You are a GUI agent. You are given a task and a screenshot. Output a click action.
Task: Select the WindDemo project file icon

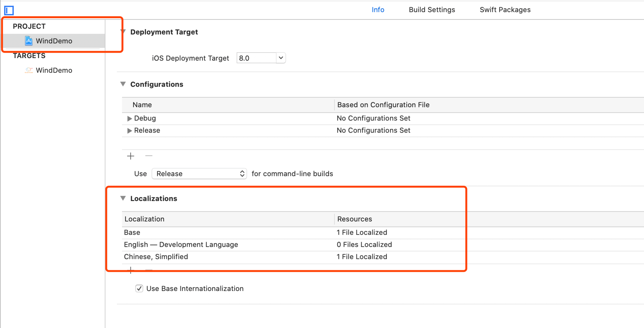[x=28, y=41]
